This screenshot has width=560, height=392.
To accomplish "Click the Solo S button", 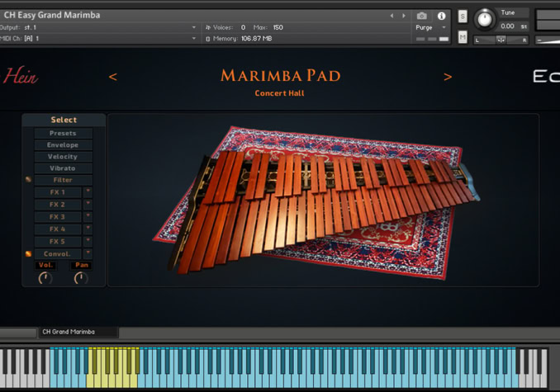I will coord(463,17).
